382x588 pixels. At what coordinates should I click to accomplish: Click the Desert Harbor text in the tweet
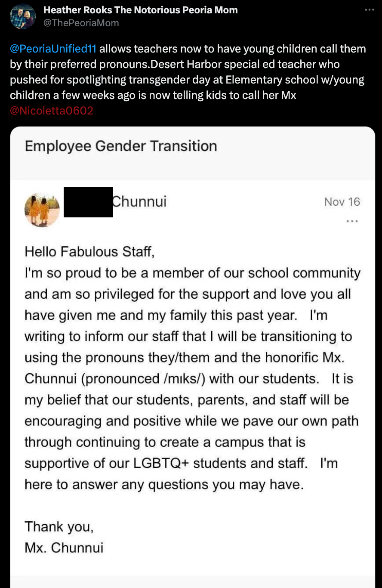pyautogui.click(x=180, y=64)
